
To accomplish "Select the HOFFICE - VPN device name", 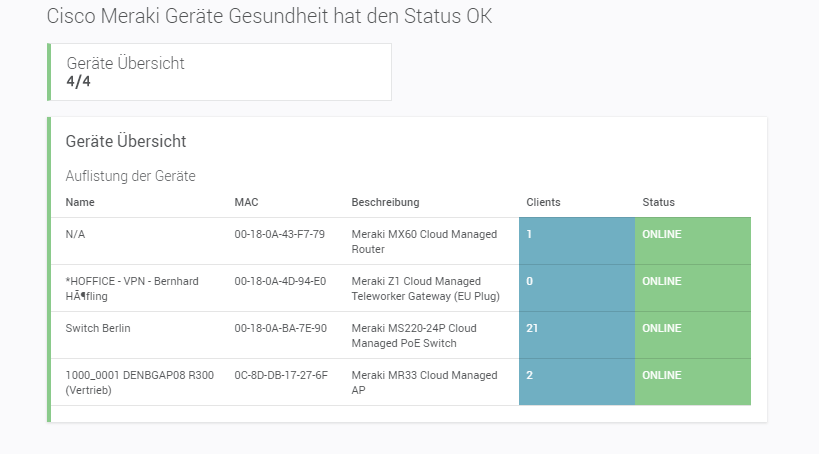I will 132,288.
